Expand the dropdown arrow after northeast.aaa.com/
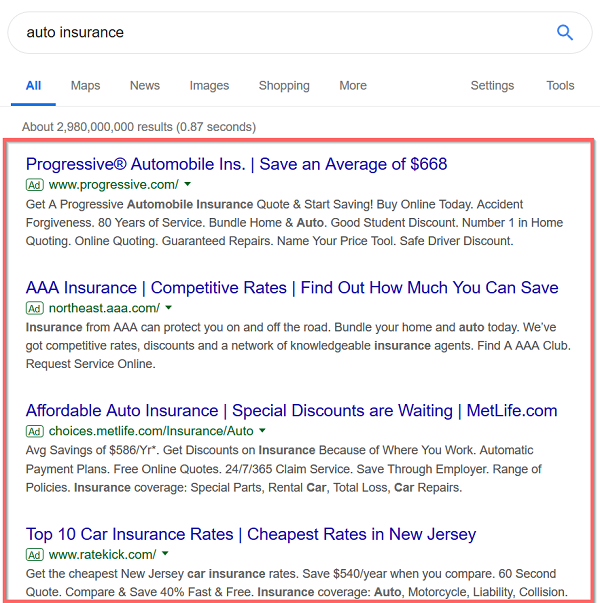The image size is (600, 603). tap(168, 308)
